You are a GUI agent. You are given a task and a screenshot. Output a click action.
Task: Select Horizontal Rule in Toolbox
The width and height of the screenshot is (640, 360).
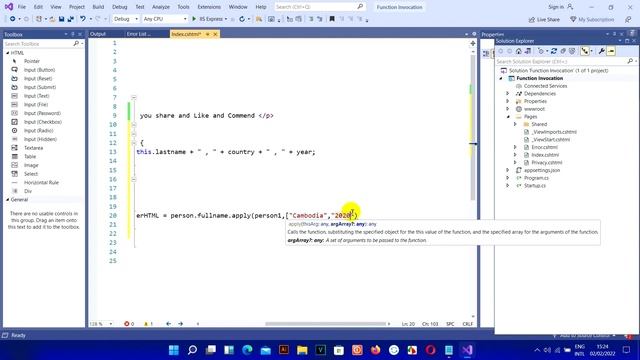(41, 182)
